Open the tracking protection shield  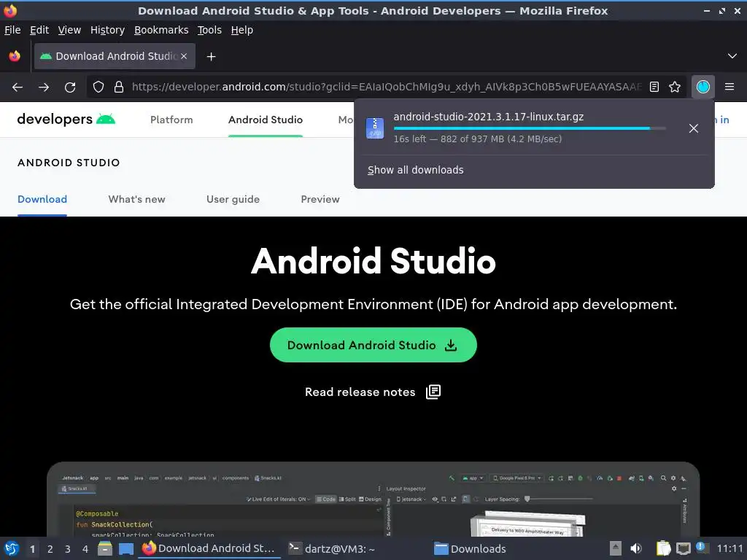click(x=98, y=87)
